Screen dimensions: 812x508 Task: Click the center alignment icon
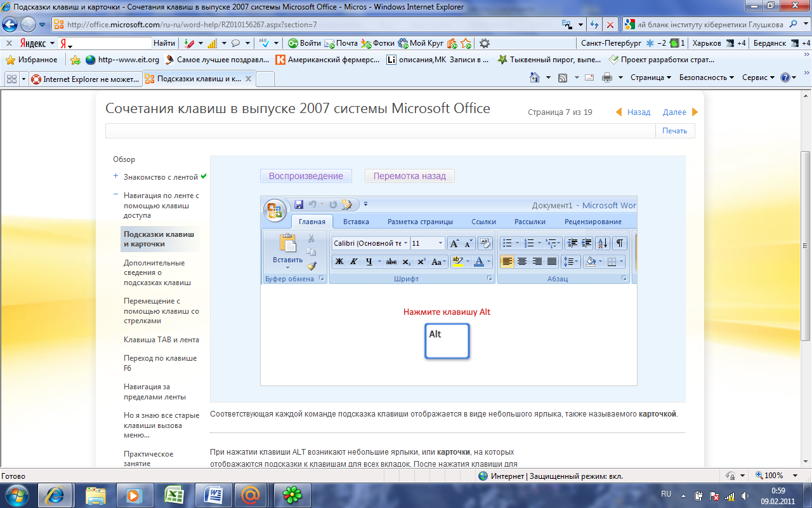pos(522,262)
